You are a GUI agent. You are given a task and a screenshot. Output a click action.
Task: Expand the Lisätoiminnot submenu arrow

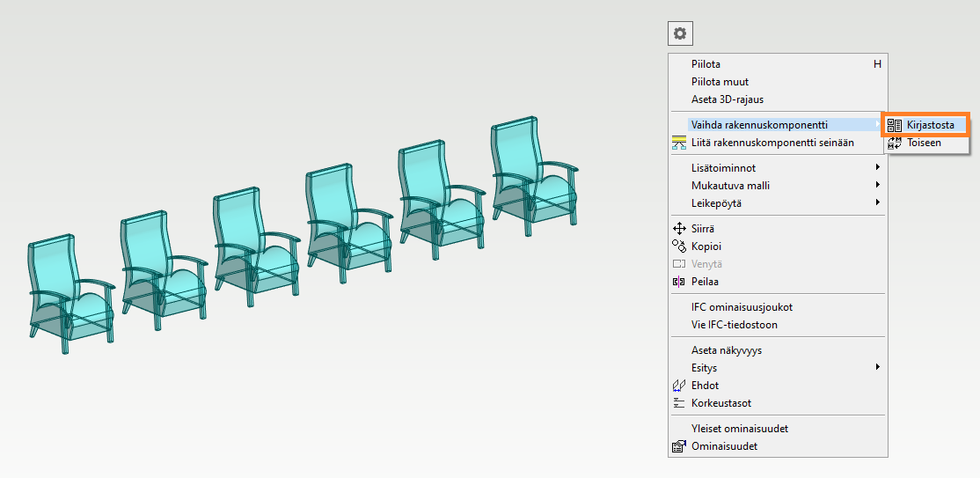(x=877, y=167)
